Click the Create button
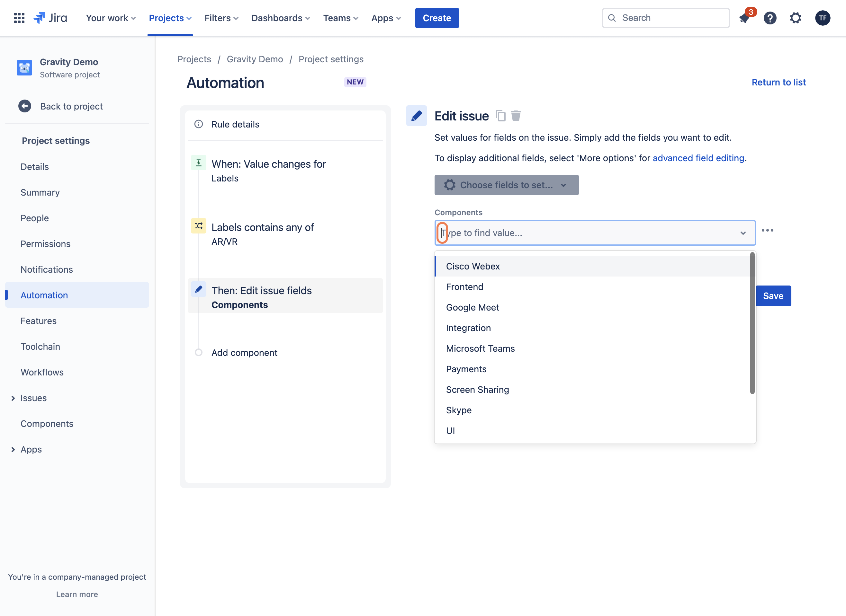This screenshot has height=616, width=846. point(437,18)
